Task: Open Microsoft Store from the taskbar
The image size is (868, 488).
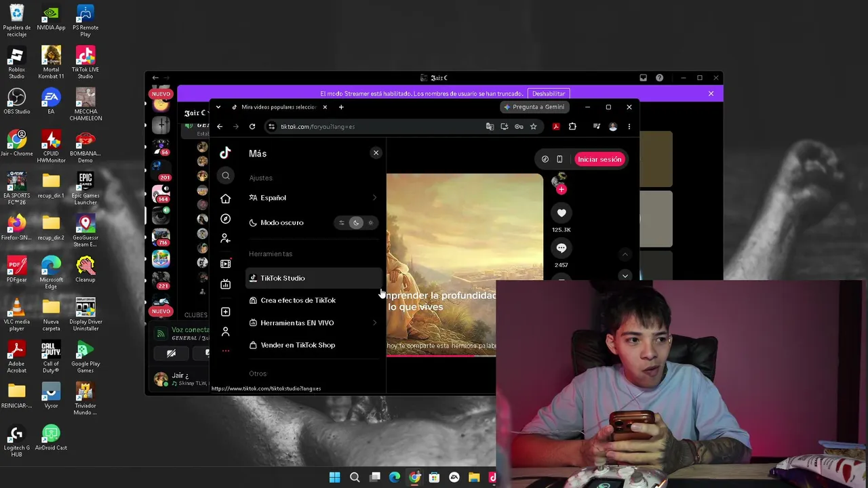Action: pos(434,478)
